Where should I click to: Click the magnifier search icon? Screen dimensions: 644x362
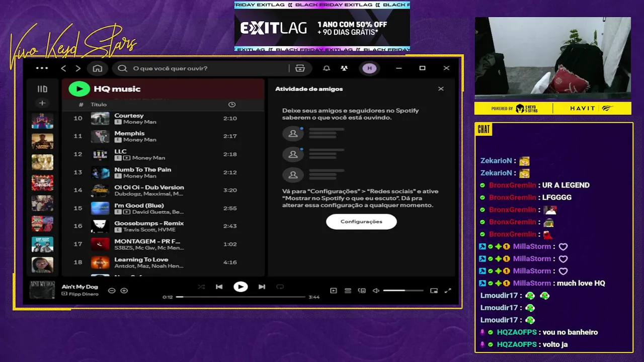pos(122,68)
